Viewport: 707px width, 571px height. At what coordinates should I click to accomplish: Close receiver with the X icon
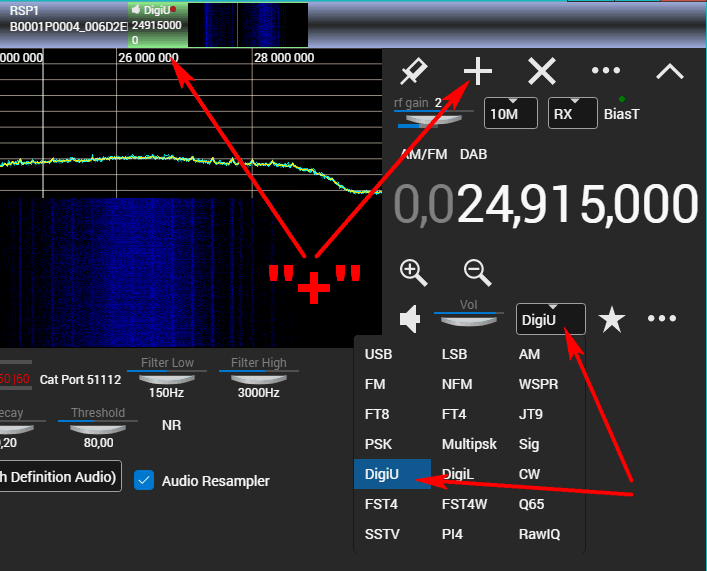point(542,71)
